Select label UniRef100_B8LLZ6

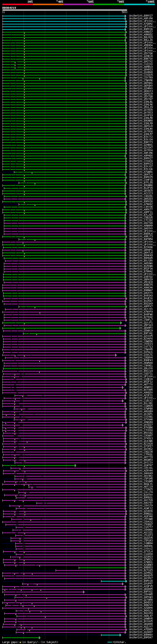pos(141,40)
